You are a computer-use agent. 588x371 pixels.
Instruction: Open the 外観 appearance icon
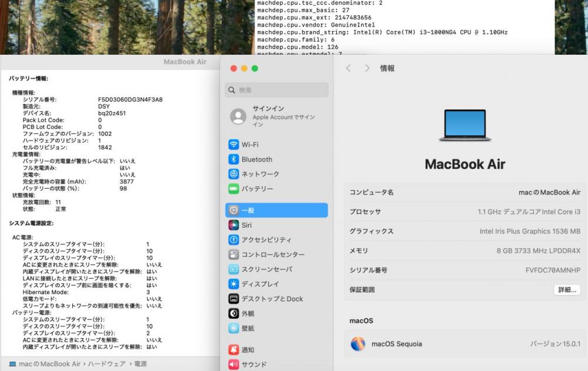tap(233, 313)
